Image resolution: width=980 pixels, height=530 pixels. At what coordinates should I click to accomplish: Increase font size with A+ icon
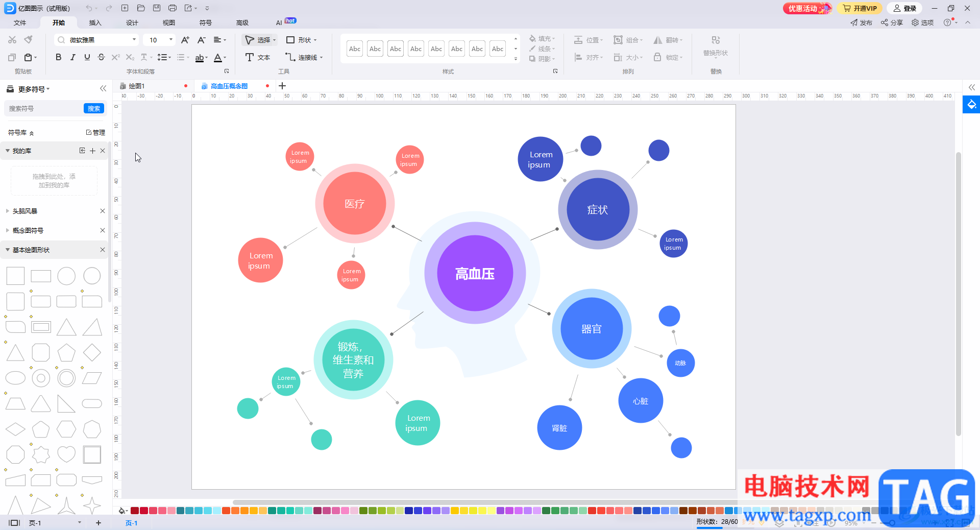(185, 40)
